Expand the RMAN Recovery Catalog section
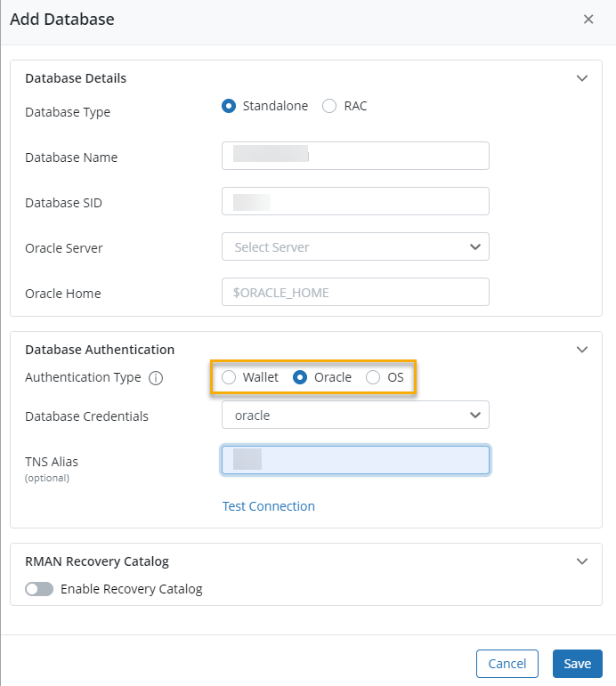 coord(582,561)
